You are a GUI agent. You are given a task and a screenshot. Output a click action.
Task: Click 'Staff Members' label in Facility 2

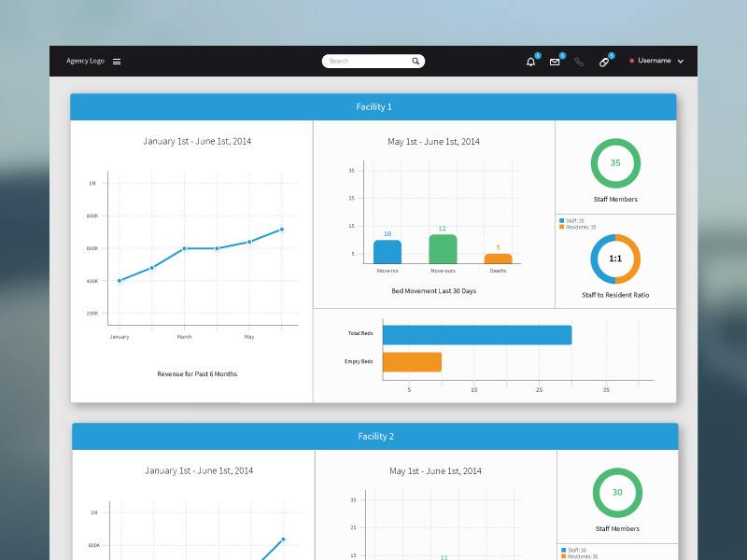click(617, 528)
